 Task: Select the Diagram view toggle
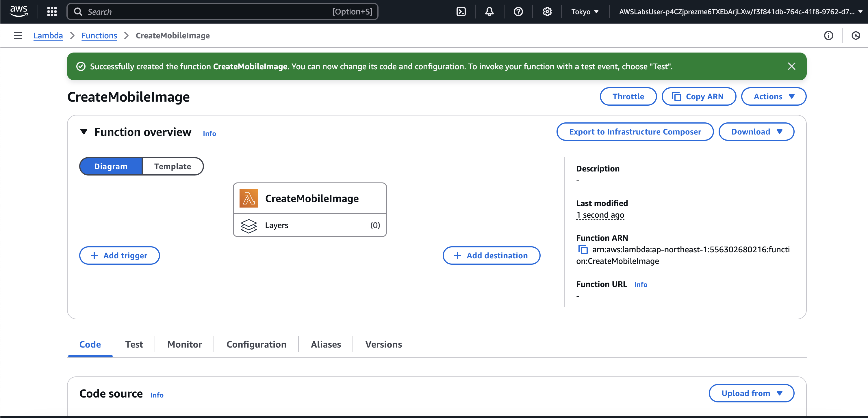[x=110, y=166]
